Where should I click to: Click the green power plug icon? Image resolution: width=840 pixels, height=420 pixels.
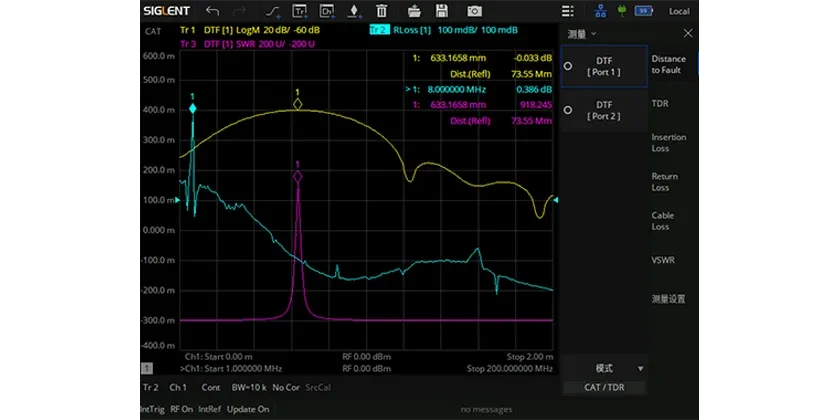[x=622, y=11]
